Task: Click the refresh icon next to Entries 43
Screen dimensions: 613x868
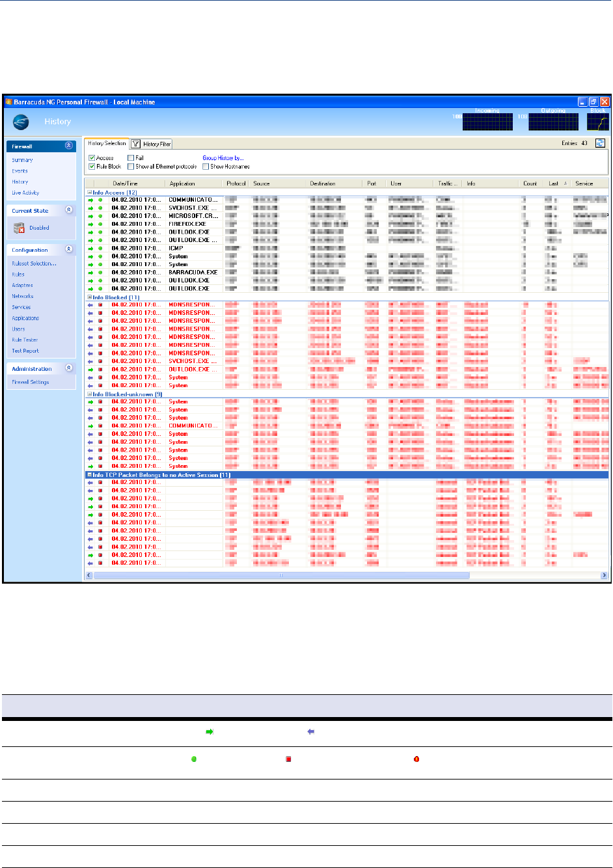Action: pos(600,143)
